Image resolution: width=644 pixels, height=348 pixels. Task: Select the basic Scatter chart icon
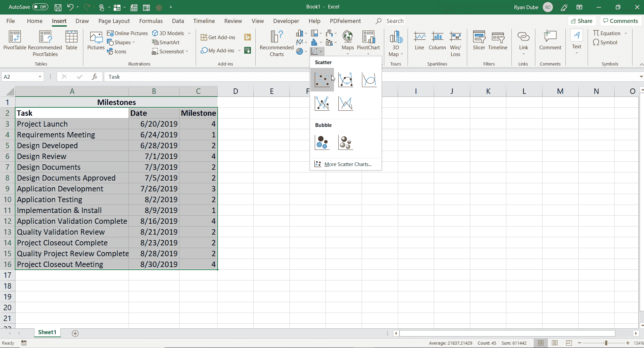[x=322, y=80]
